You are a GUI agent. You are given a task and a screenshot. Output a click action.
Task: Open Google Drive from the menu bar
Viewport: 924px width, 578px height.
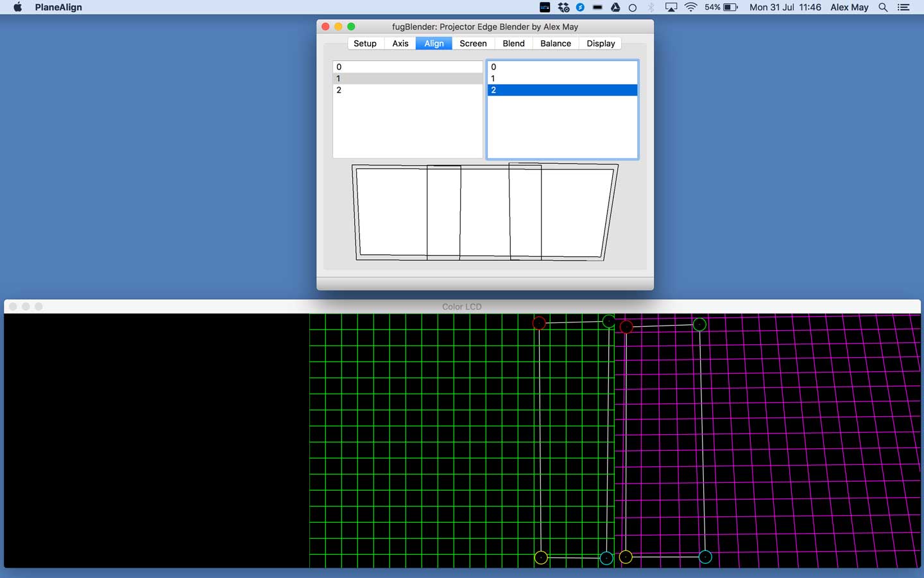click(x=615, y=8)
